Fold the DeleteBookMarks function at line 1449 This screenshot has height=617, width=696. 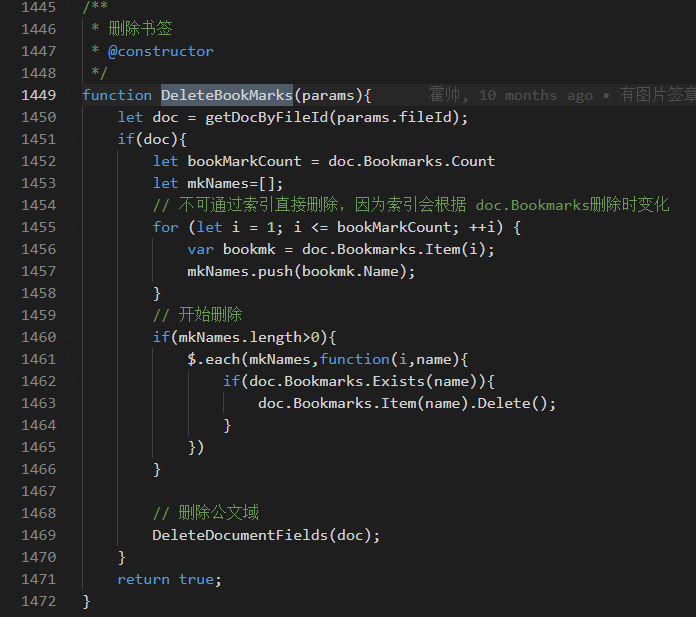(71, 95)
